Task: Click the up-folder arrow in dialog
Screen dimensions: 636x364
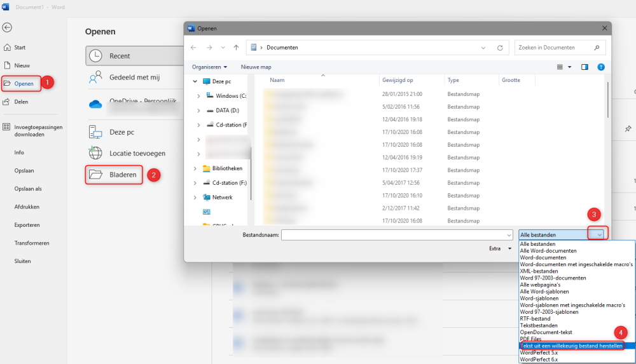Action: (236, 48)
